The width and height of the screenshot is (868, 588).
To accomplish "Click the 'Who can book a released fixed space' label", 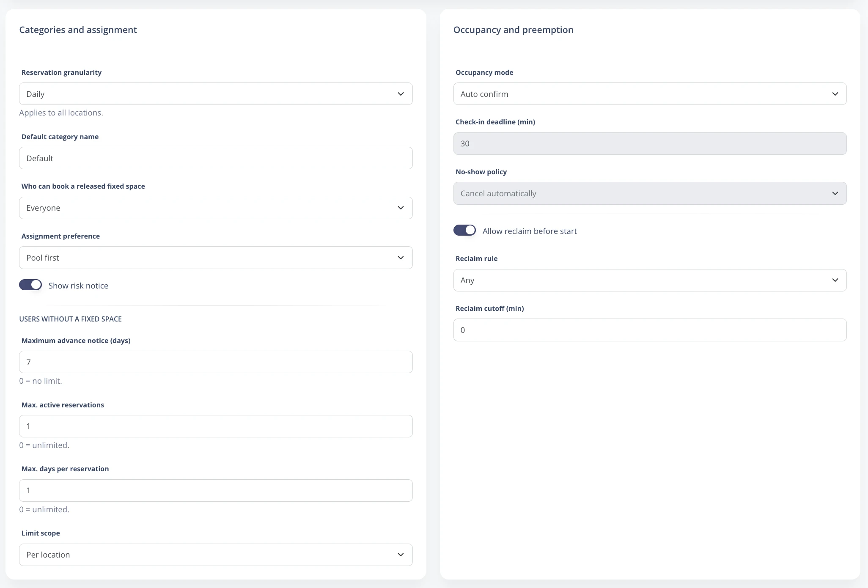I will (x=83, y=186).
